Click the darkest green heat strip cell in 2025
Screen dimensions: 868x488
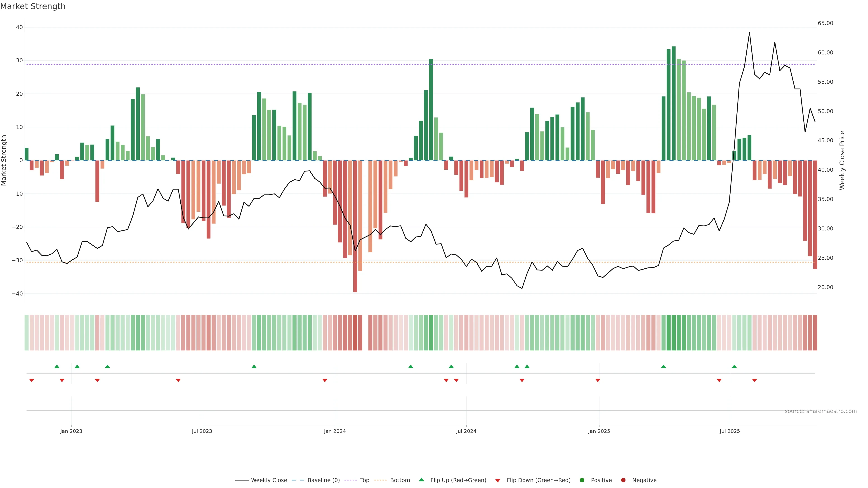674,332
